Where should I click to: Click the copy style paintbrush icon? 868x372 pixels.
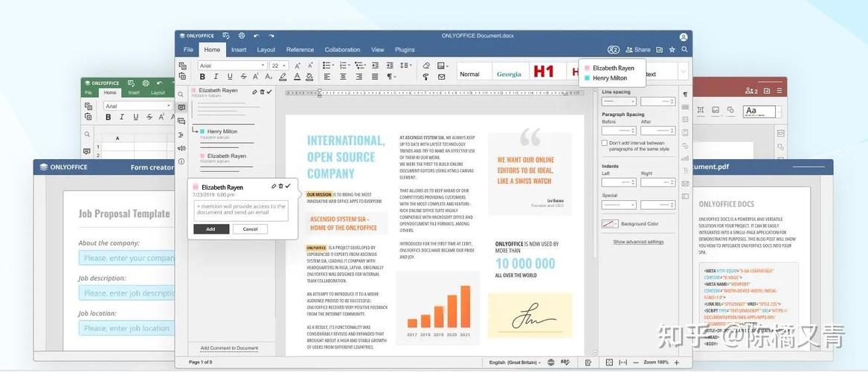coord(426,77)
